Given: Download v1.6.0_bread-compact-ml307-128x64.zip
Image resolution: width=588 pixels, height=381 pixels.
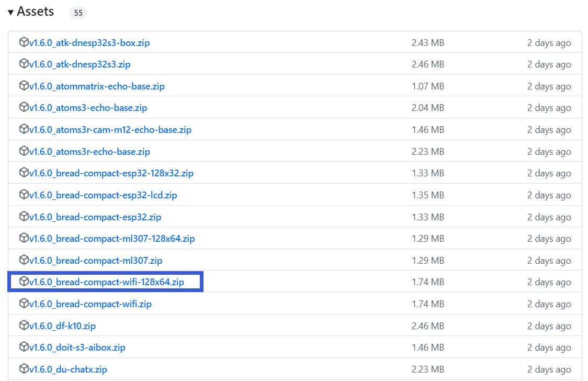Looking at the screenshot, I should (112, 239).
